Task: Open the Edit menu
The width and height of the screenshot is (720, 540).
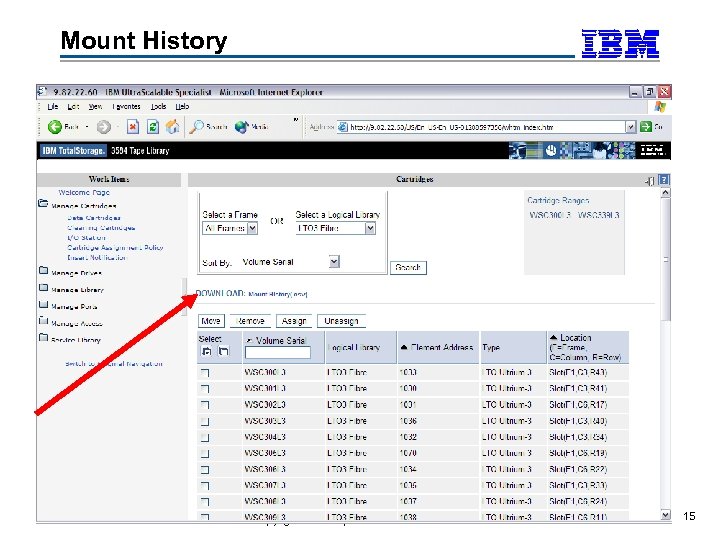Action: 73,107
